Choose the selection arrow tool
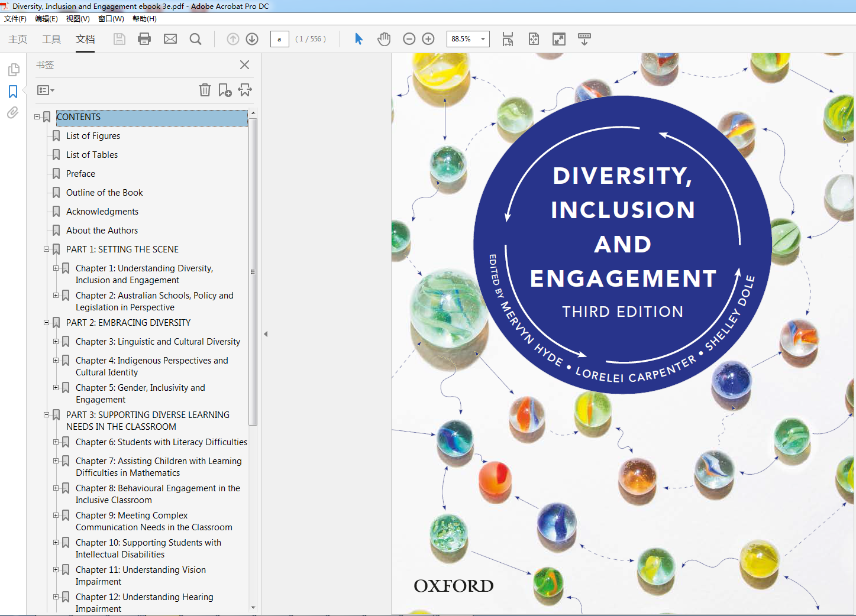 point(358,39)
